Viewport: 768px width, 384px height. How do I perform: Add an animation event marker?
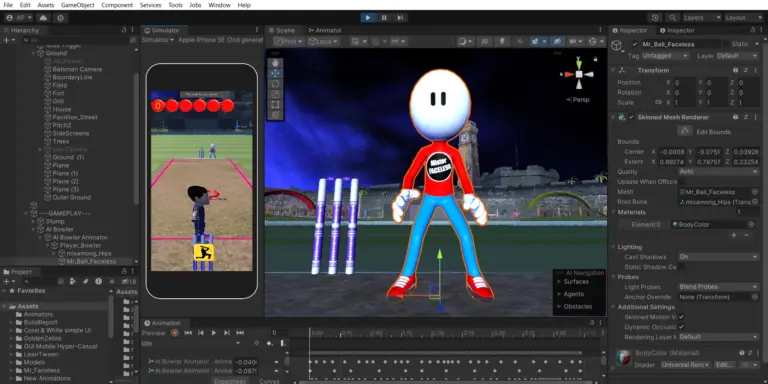(x=282, y=343)
